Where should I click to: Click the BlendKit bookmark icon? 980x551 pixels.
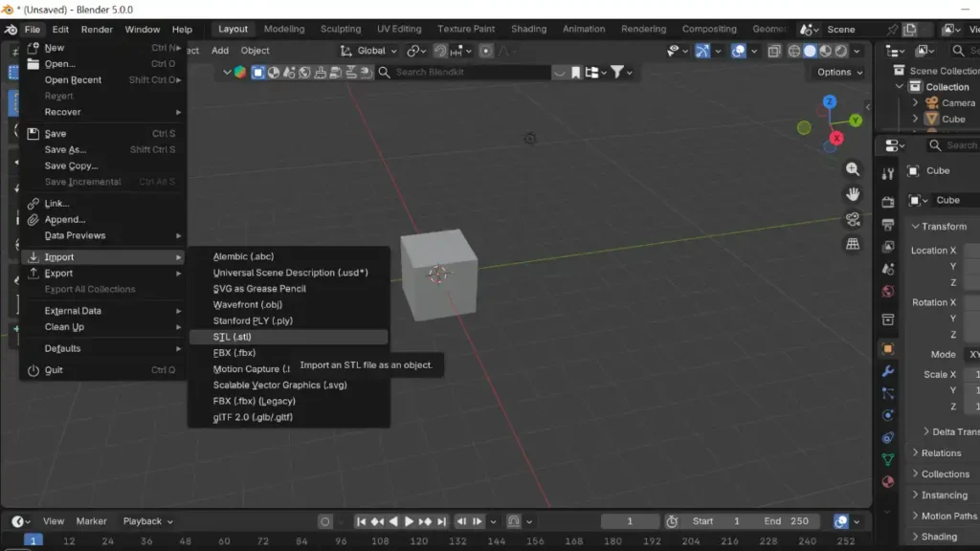[575, 73]
